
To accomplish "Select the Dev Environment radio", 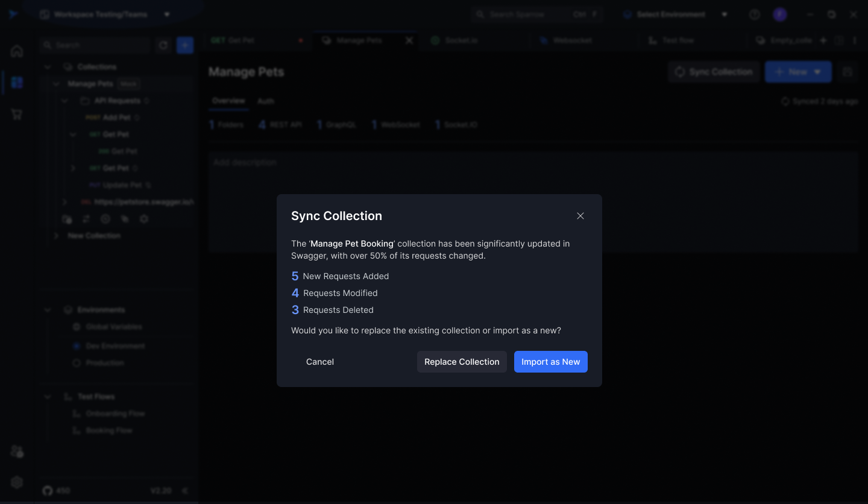I will click(x=77, y=346).
